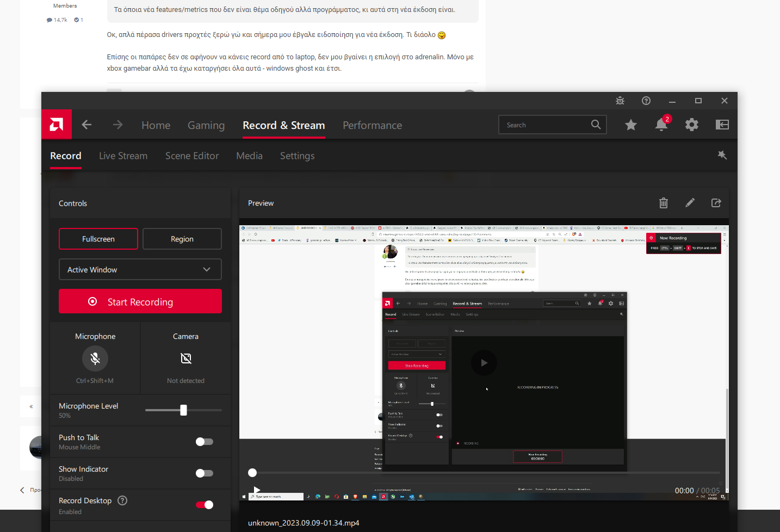Click the AMD logo home icon
This screenshot has width=780, height=532.
tap(57, 125)
